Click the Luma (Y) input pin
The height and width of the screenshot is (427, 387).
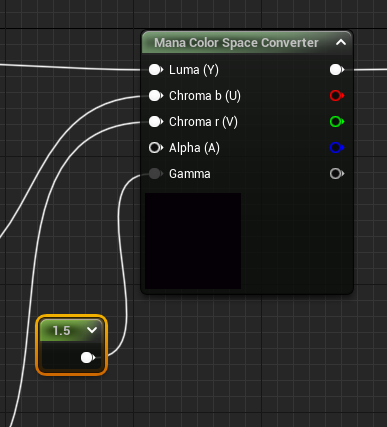(x=156, y=70)
